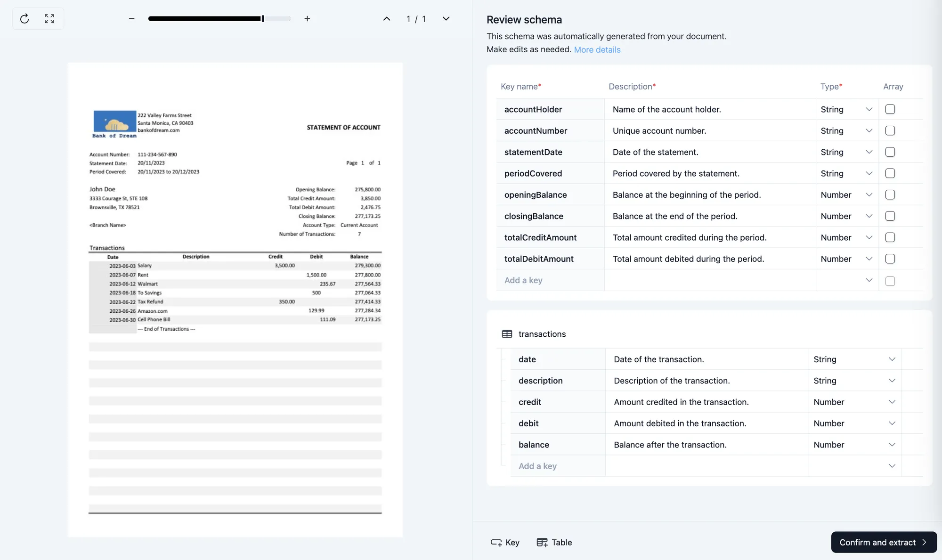Click the minus zoom out icon

pos(132,19)
